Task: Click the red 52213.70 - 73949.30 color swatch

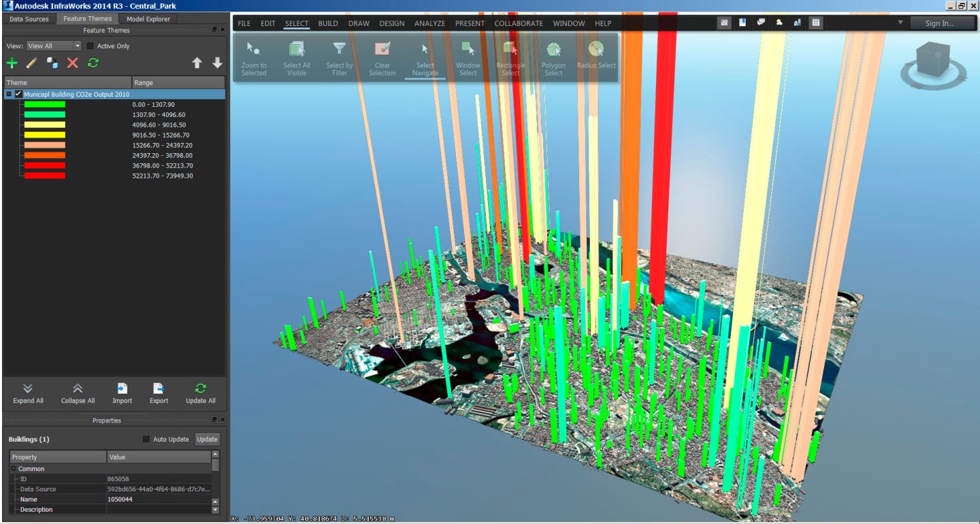Action: coord(45,176)
